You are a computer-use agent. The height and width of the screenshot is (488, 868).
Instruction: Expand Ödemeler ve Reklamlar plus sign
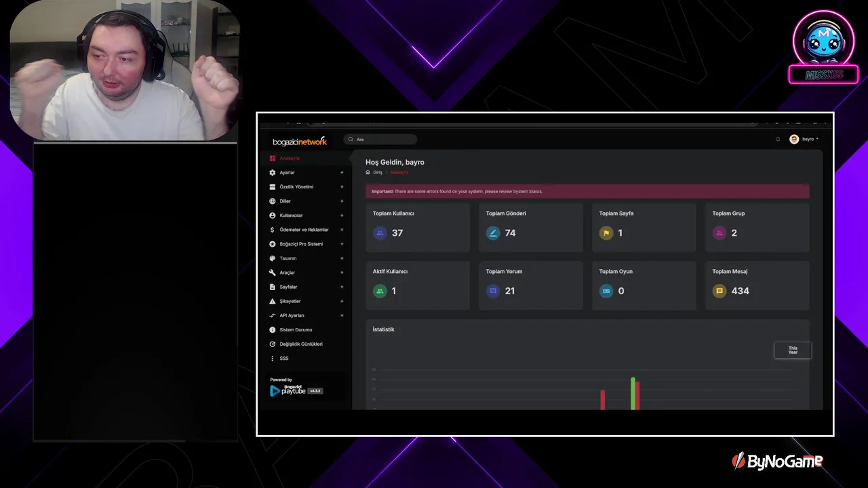tap(342, 230)
